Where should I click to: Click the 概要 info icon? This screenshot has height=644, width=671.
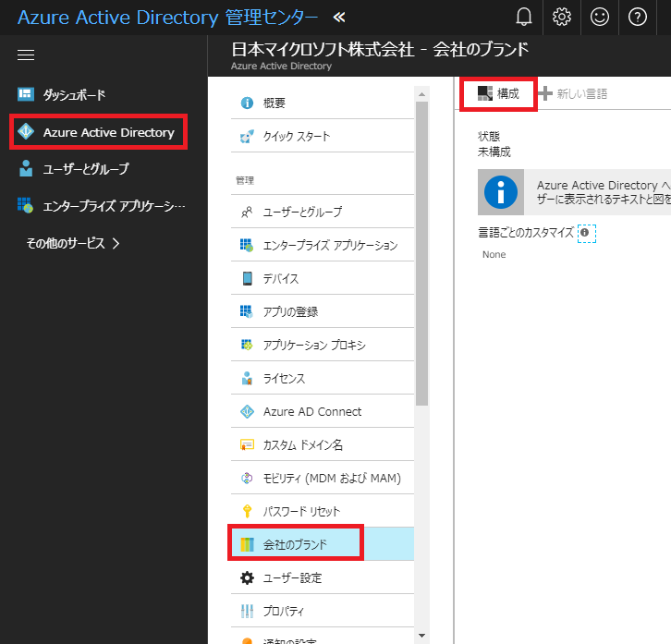pyautogui.click(x=247, y=103)
